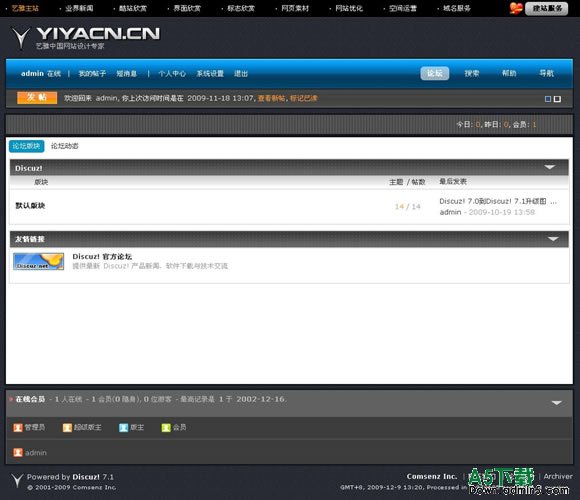Open the 域名服务 top link
Image resolution: width=580 pixels, height=500 pixels.
457,8
